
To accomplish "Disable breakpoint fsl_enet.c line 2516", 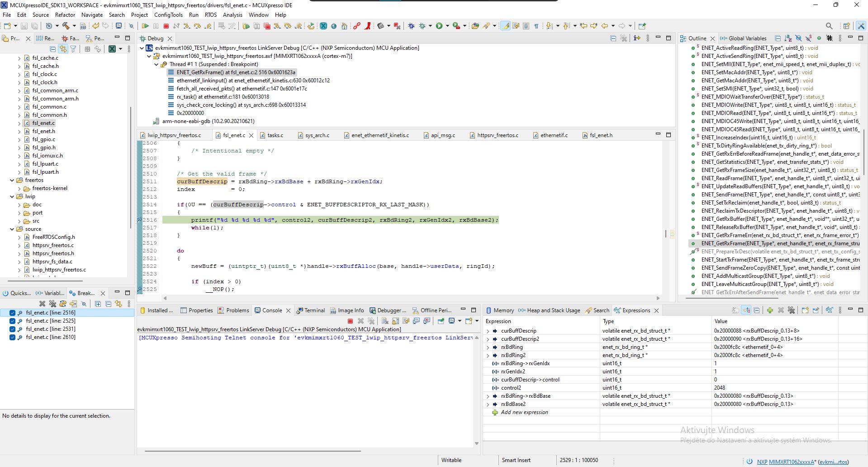I will coord(12,312).
